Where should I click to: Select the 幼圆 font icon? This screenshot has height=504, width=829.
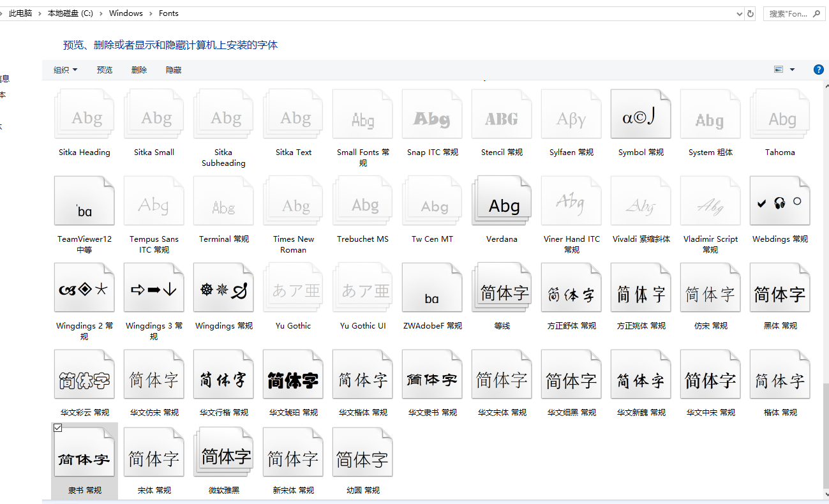pos(362,452)
